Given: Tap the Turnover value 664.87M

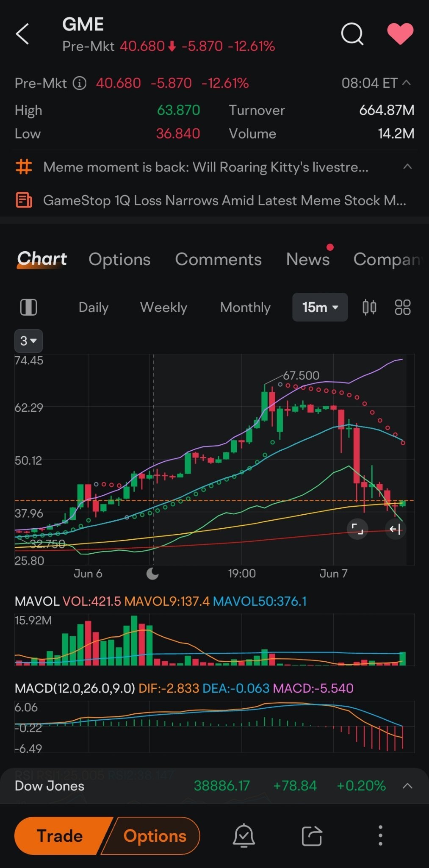Looking at the screenshot, I should click(x=387, y=110).
